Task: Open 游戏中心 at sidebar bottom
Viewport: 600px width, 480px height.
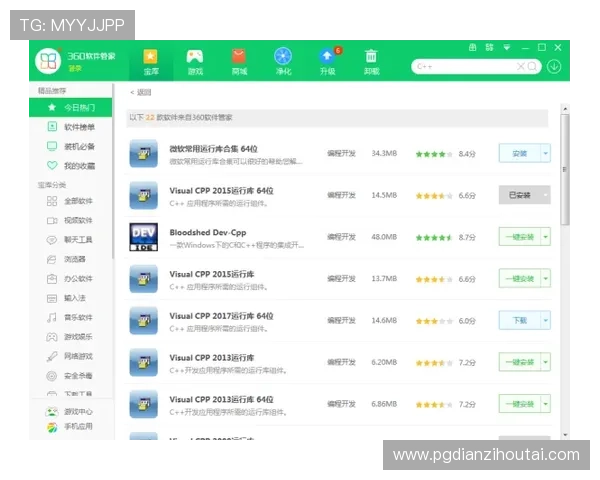Action: coord(70,411)
